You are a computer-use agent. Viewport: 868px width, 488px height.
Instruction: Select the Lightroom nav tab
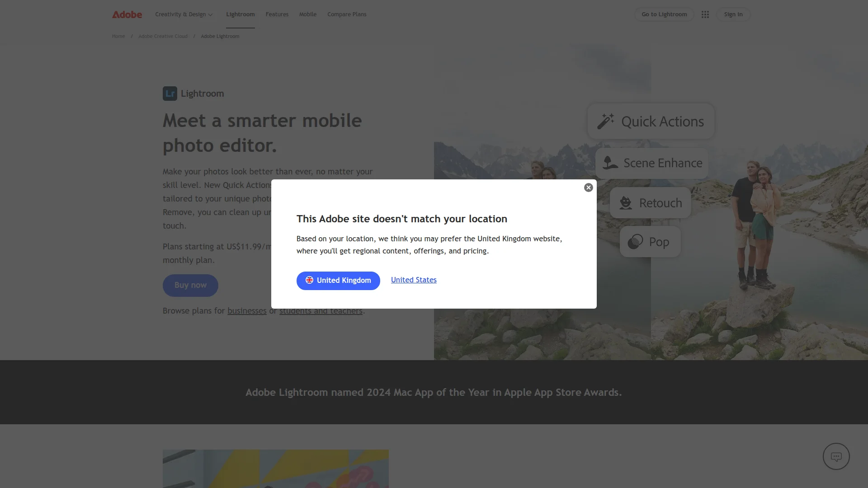[241, 14]
